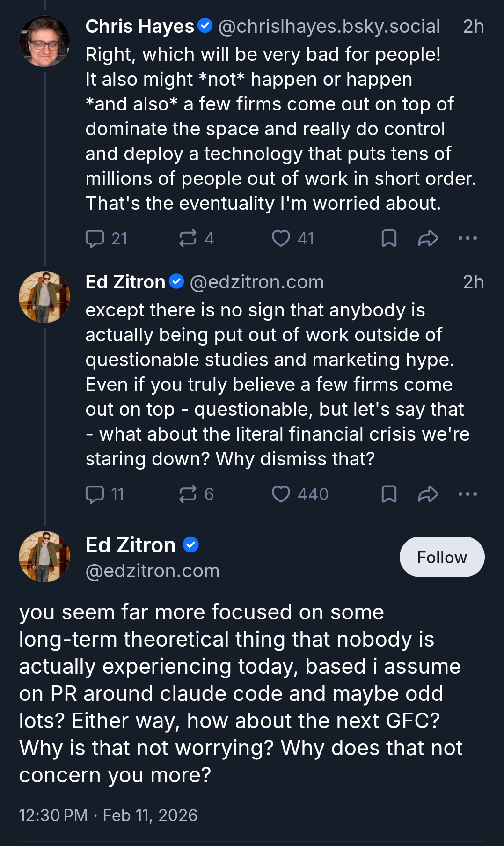Follow Ed Zitron
The width and height of the screenshot is (504, 846).
pyautogui.click(x=442, y=557)
